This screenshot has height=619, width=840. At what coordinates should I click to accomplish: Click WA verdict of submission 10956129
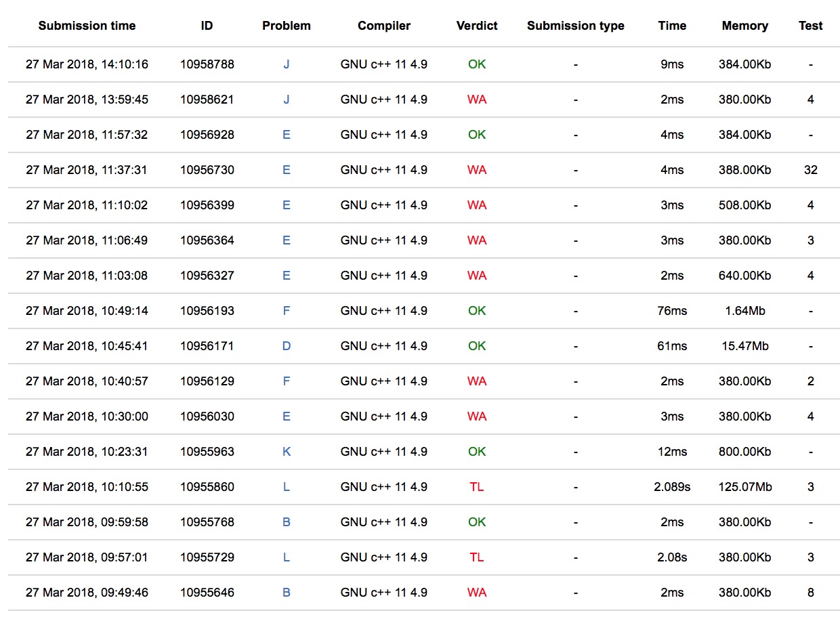(477, 381)
